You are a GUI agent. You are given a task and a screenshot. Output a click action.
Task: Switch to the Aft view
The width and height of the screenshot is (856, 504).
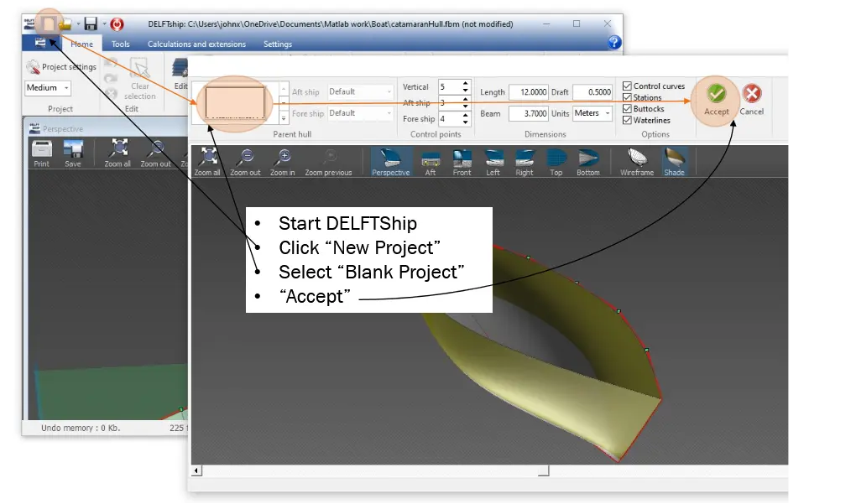click(x=431, y=162)
